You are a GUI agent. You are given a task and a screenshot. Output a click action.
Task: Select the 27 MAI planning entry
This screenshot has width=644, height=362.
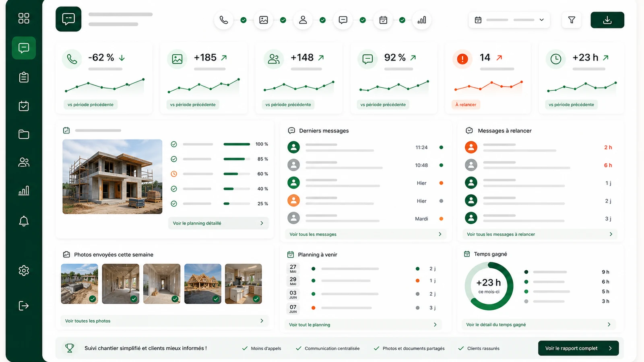point(362,268)
